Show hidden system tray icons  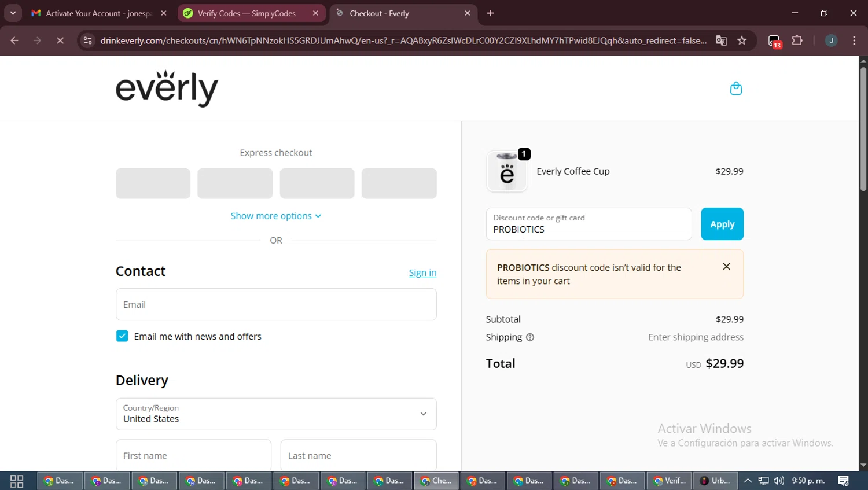(x=748, y=481)
